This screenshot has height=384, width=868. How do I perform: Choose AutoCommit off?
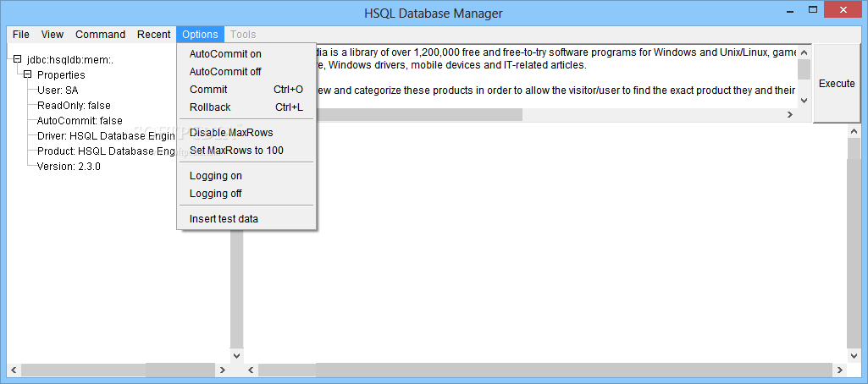[x=246, y=72]
